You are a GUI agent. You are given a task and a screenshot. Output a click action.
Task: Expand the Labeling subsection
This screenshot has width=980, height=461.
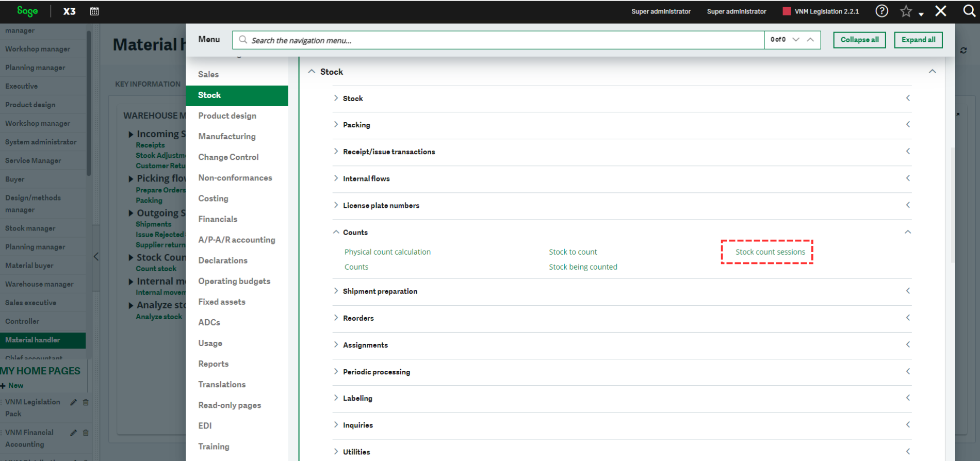(336, 398)
